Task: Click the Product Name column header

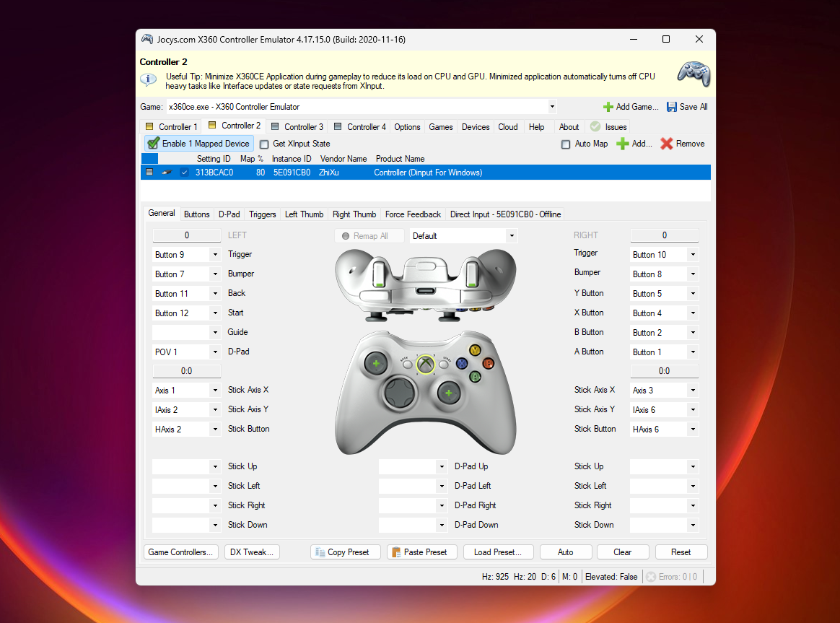Action: tap(401, 159)
